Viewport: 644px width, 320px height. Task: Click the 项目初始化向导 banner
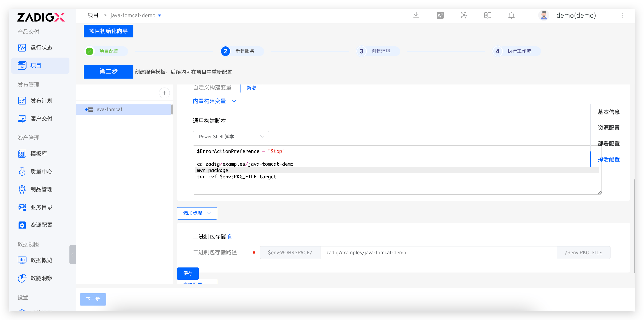click(x=108, y=31)
